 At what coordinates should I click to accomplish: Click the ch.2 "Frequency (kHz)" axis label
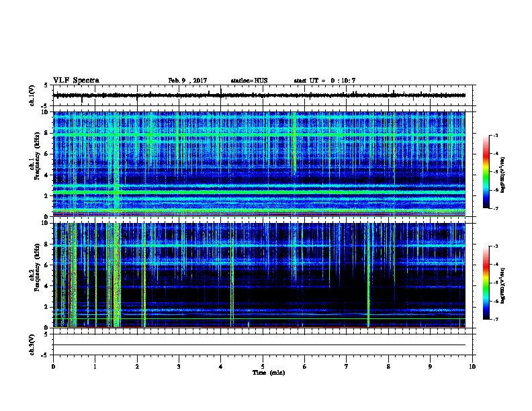click(37, 267)
